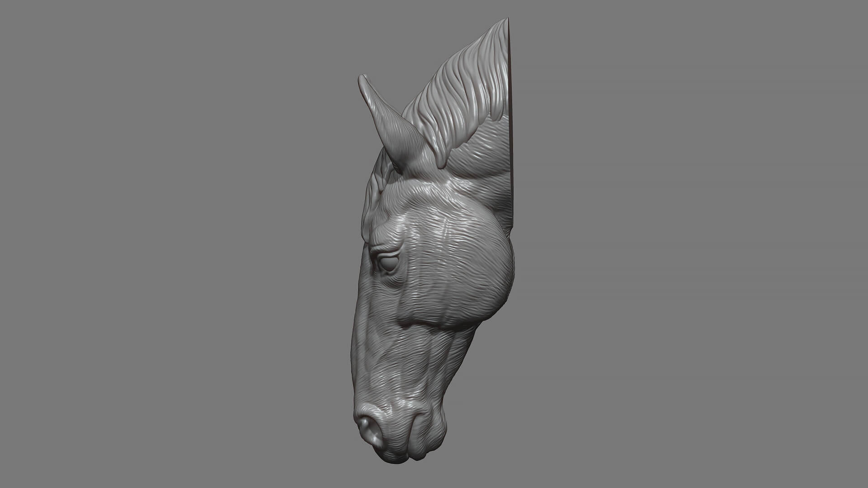Click the horse's eye on the sculpt
This screenshot has width=868, height=488.
[x=388, y=263]
